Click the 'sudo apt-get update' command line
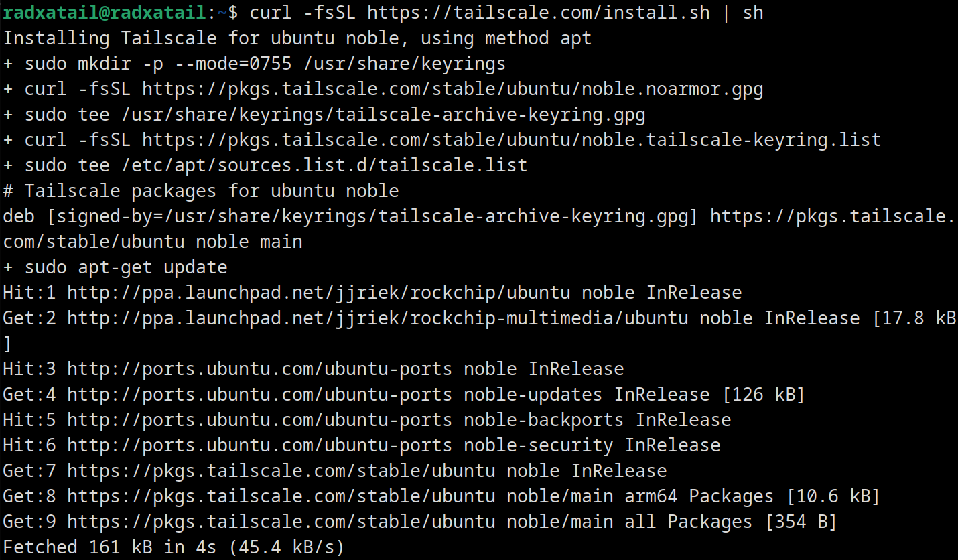 coord(115,267)
